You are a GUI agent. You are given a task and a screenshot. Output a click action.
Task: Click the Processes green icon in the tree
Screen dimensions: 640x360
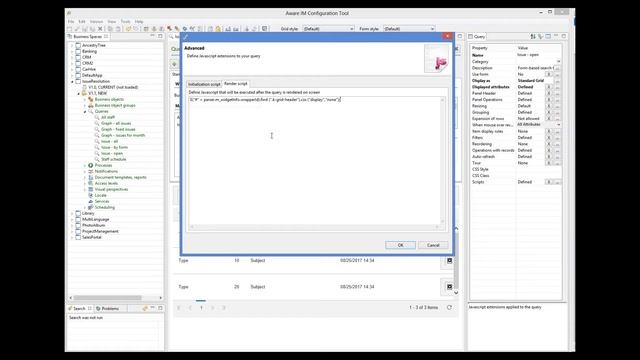(x=91, y=165)
